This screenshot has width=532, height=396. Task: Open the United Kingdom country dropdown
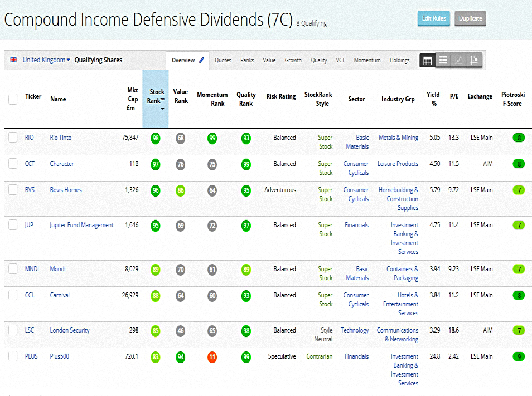click(46, 60)
